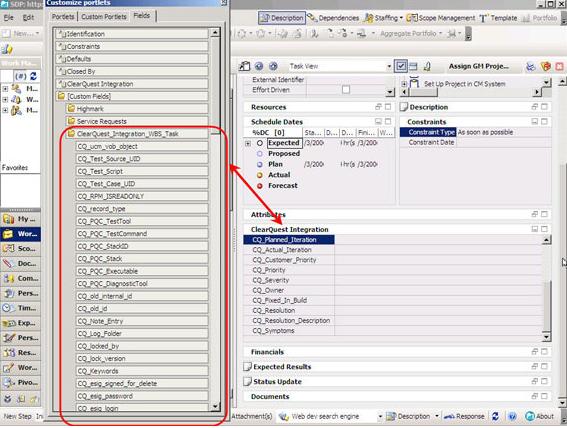Switch to the Fields tab
The image size is (567, 428).
(142, 16)
